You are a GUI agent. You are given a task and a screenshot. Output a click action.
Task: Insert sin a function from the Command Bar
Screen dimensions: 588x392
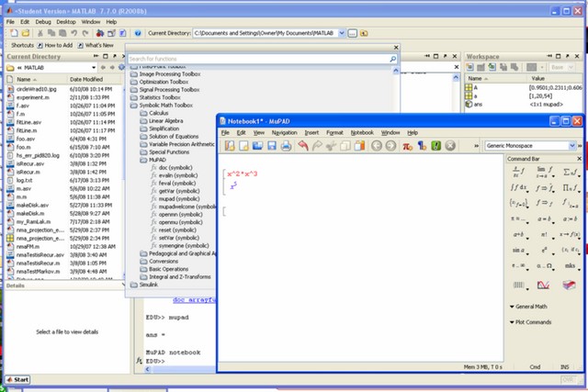(519, 250)
